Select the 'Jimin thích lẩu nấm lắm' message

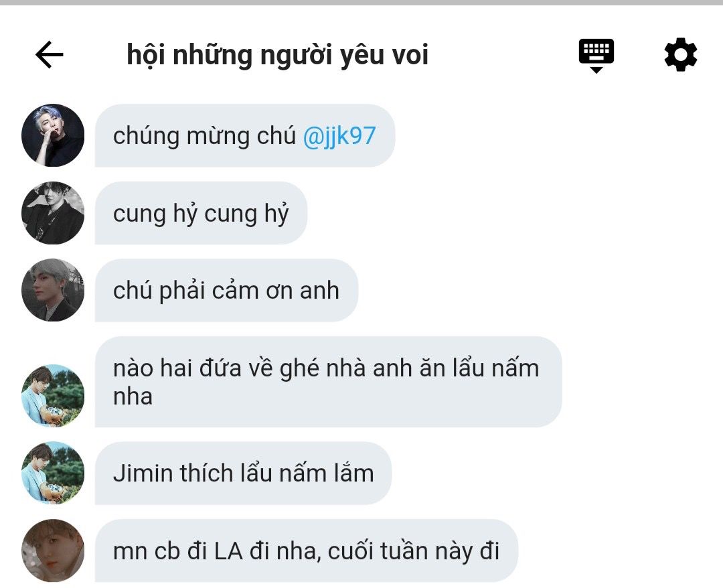pyautogui.click(x=243, y=473)
